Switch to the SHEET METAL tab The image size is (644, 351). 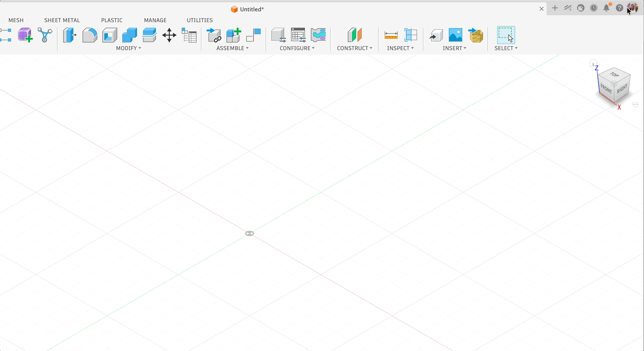coord(62,20)
